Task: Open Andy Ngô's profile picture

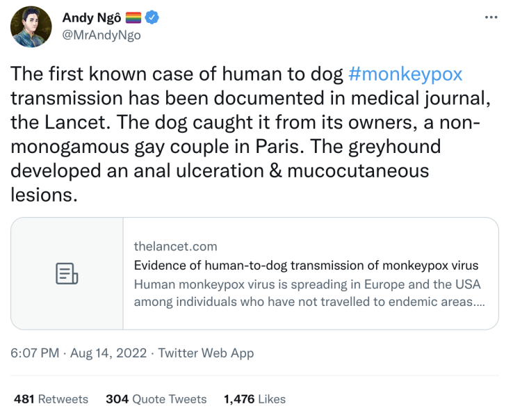Action: [31, 27]
